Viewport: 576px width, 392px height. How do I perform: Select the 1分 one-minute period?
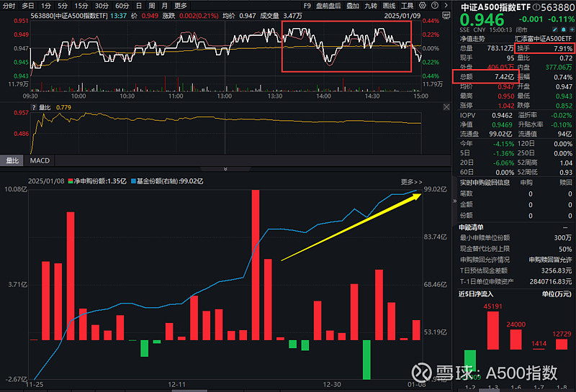[46, 6]
